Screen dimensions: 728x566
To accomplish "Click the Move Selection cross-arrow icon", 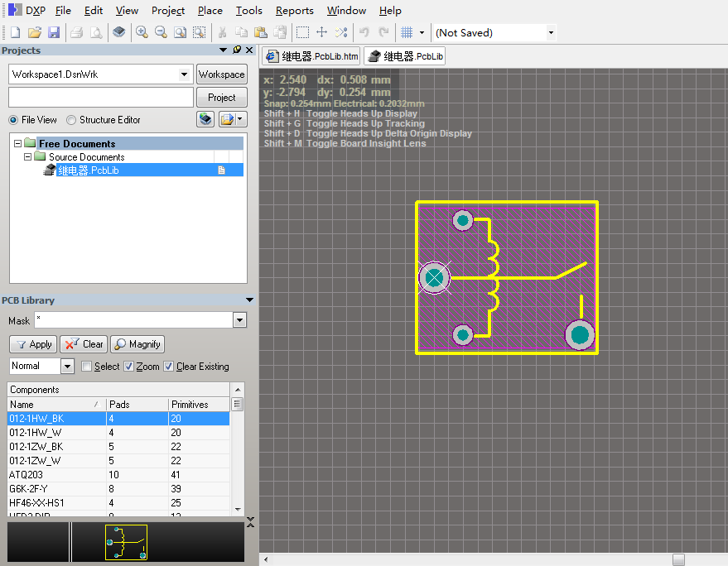I will [x=321, y=32].
